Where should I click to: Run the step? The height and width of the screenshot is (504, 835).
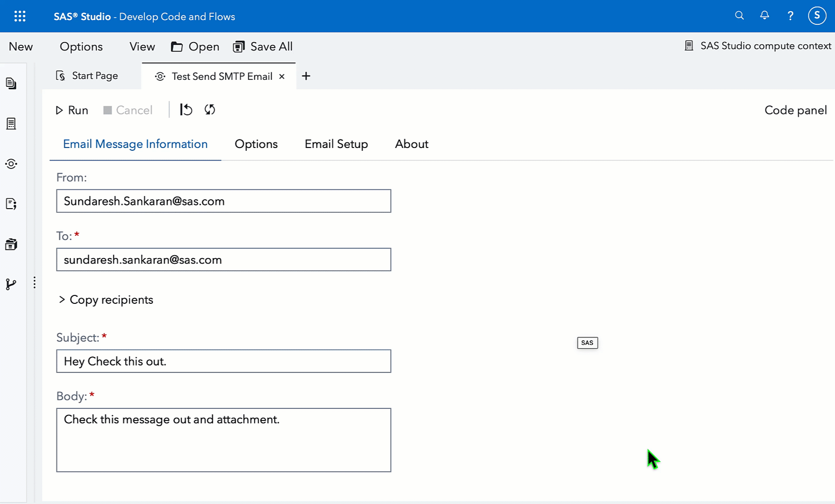(72, 110)
